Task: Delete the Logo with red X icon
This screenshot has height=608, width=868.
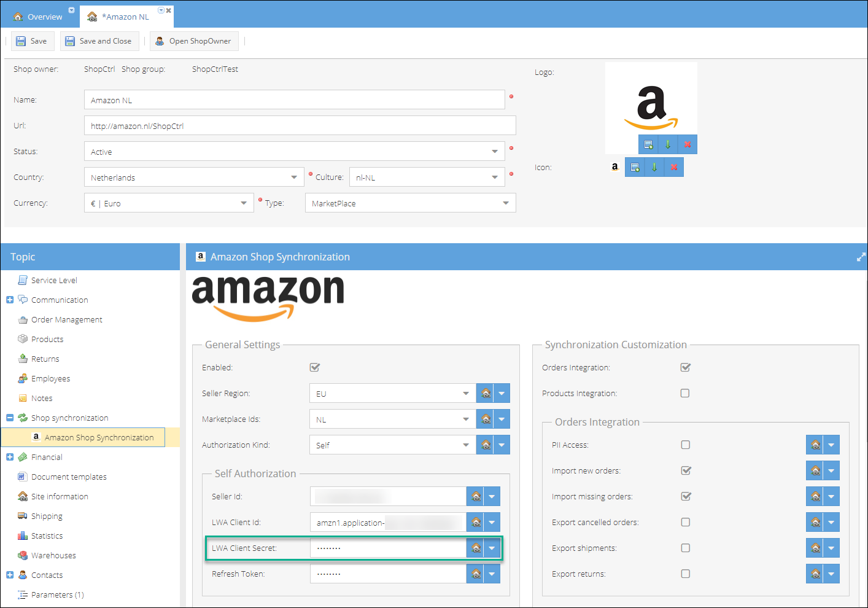Action: click(688, 144)
